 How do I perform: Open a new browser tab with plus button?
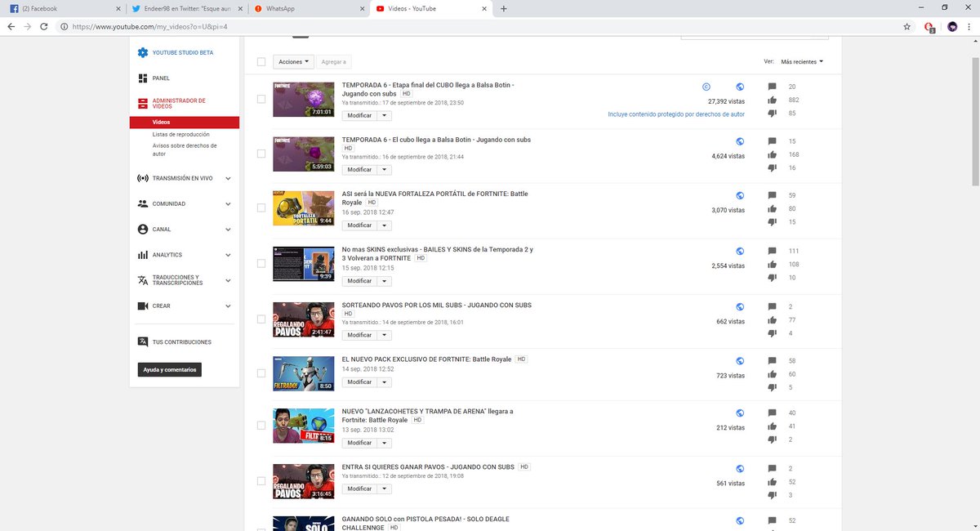[x=503, y=8]
